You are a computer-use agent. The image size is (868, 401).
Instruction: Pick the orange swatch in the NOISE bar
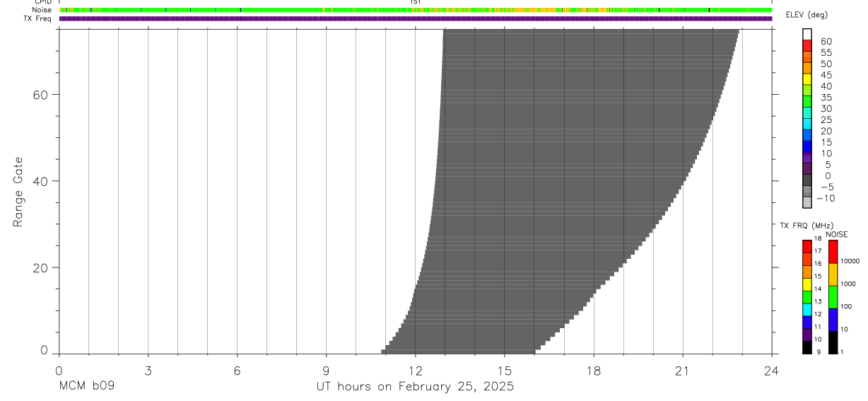[833, 274]
